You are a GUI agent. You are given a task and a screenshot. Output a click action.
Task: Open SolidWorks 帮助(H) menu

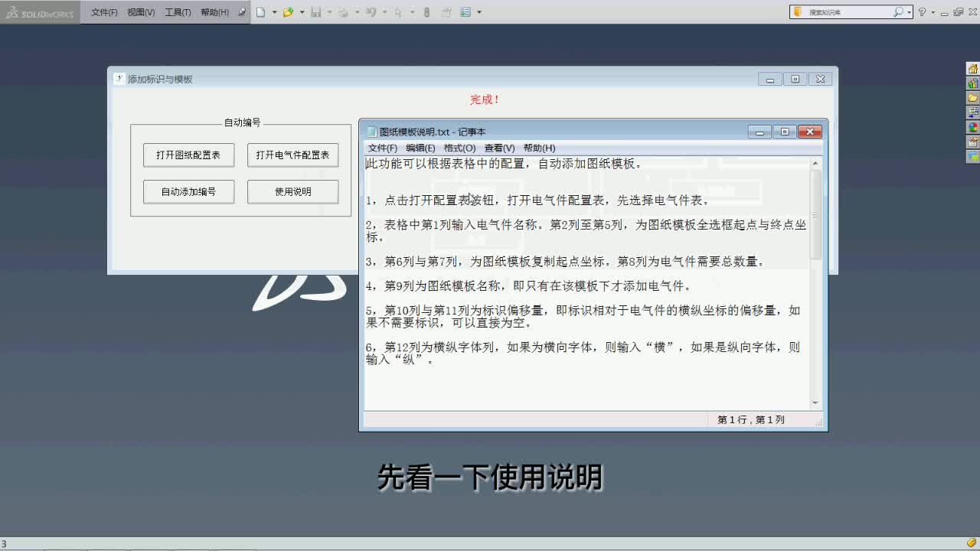coord(214,12)
